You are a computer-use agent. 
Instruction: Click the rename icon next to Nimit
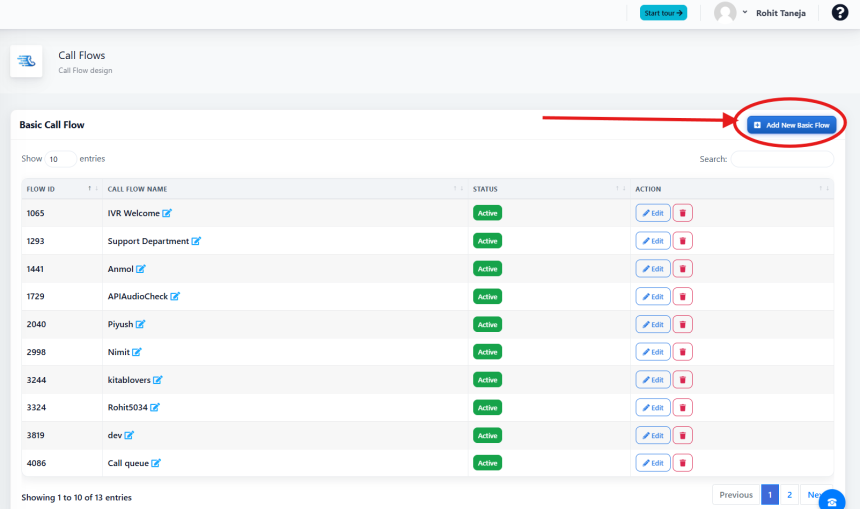tap(137, 352)
